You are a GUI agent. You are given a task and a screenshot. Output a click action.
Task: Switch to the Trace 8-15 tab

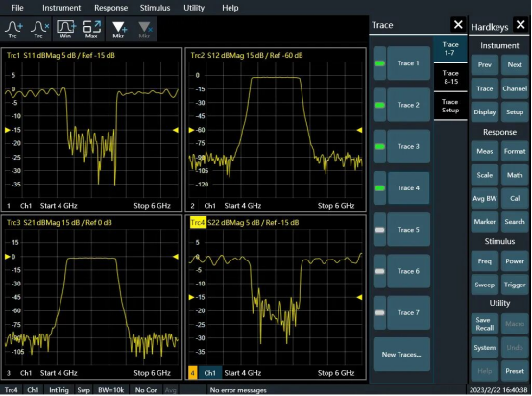pyautogui.click(x=450, y=78)
